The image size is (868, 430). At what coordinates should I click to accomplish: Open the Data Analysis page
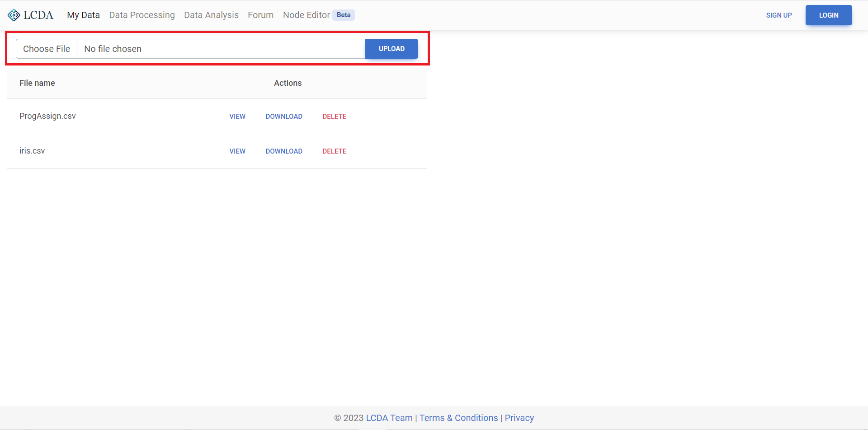pos(211,15)
